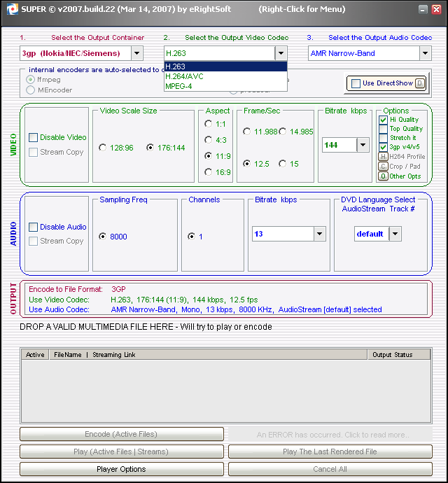The width and height of the screenshot is (448, 483).
Task: Open the audio Bitrate kbps dropdown
Action: 319,234
